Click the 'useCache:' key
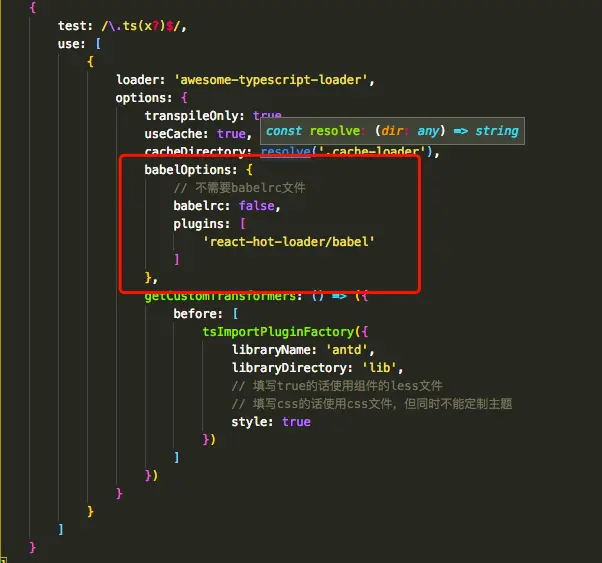Viewport: 602px width, 563px height. click(176, 134)
